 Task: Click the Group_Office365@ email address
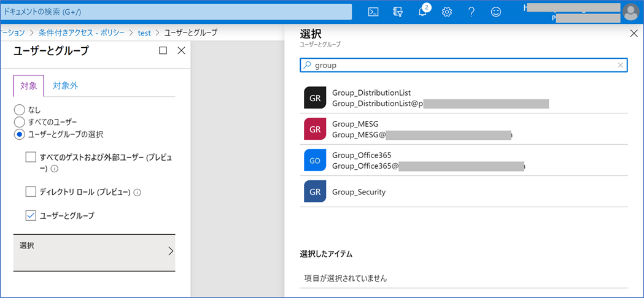click(365, 166)
